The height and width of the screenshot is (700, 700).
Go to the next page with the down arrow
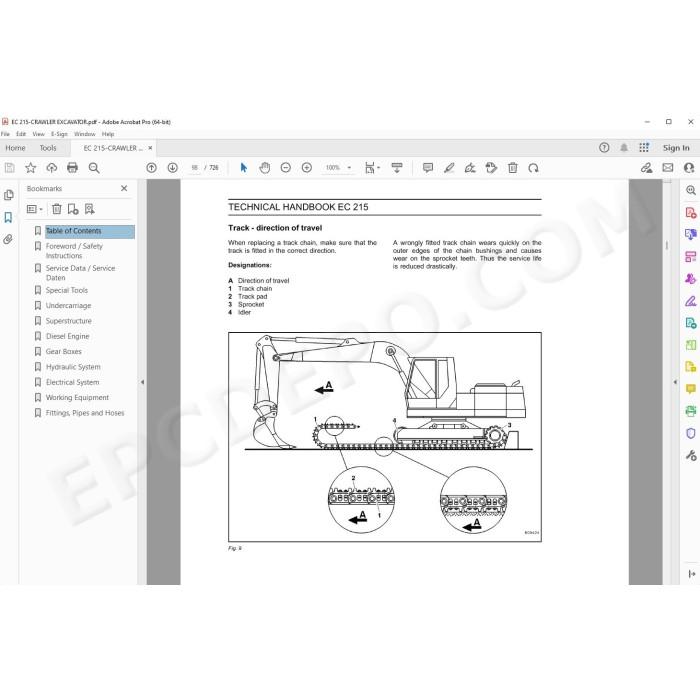click(172, 168)
